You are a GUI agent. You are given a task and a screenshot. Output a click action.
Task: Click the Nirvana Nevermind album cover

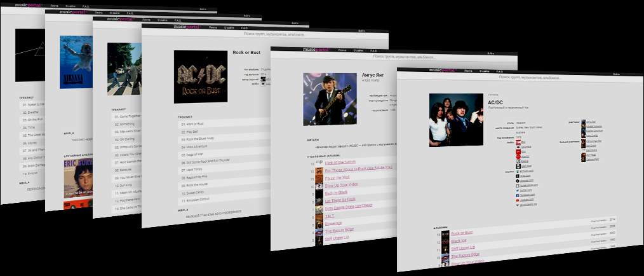(x=76, y=62)
